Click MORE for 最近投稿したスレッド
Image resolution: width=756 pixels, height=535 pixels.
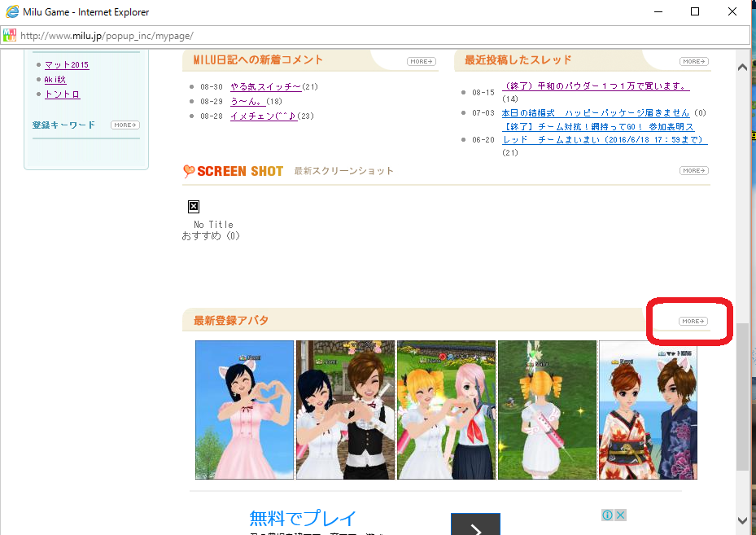coord(694,61)
